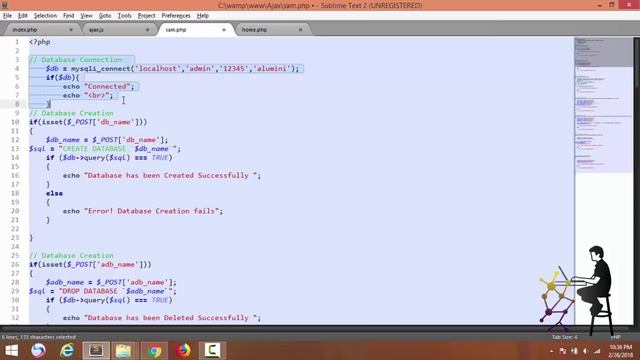Open File Explorer from taskbar
Screen dimensions: 640x360
[x=124, y=351]
